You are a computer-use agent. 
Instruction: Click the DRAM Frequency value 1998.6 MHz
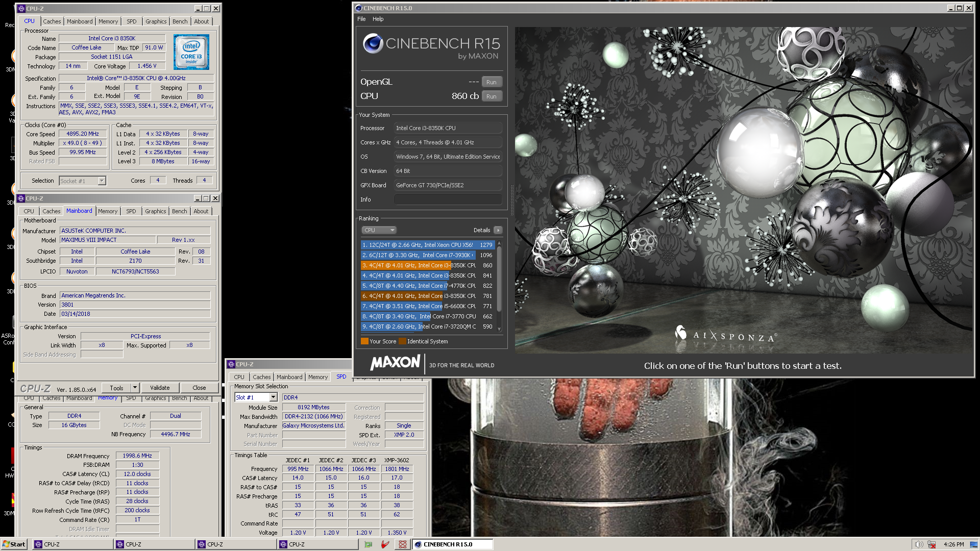click(137, 456)
